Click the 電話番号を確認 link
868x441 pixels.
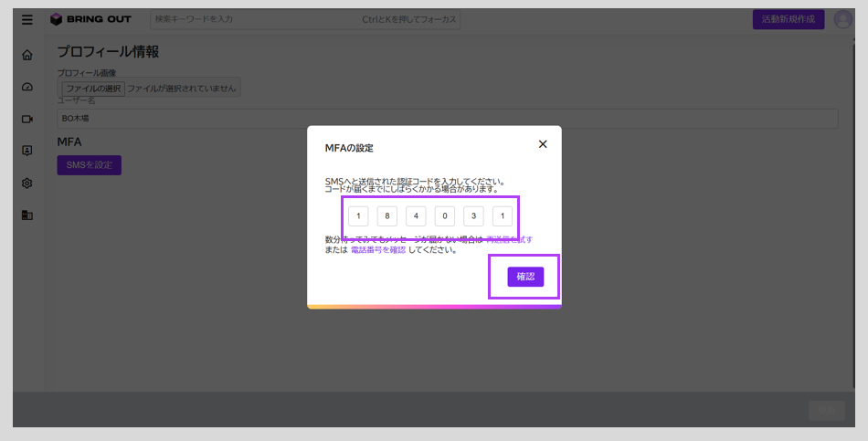[378, 249]
